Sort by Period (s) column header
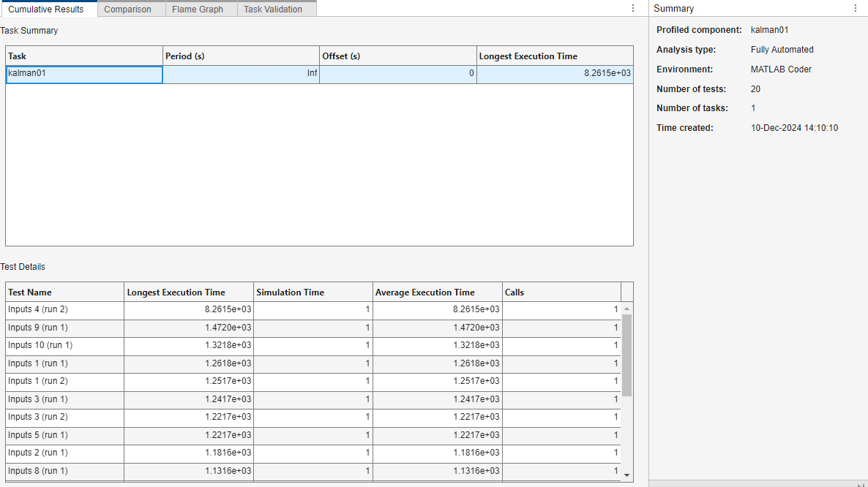 coord(240,56)
